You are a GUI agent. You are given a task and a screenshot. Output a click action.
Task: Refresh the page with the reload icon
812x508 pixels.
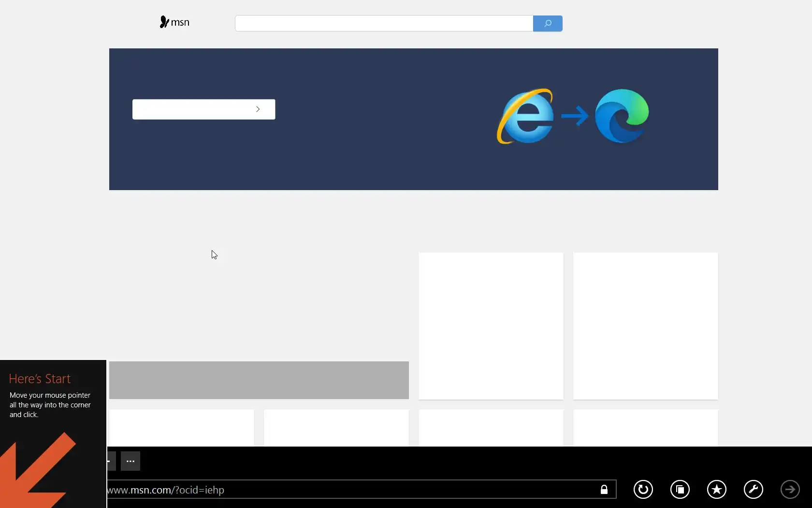[643, 490]
